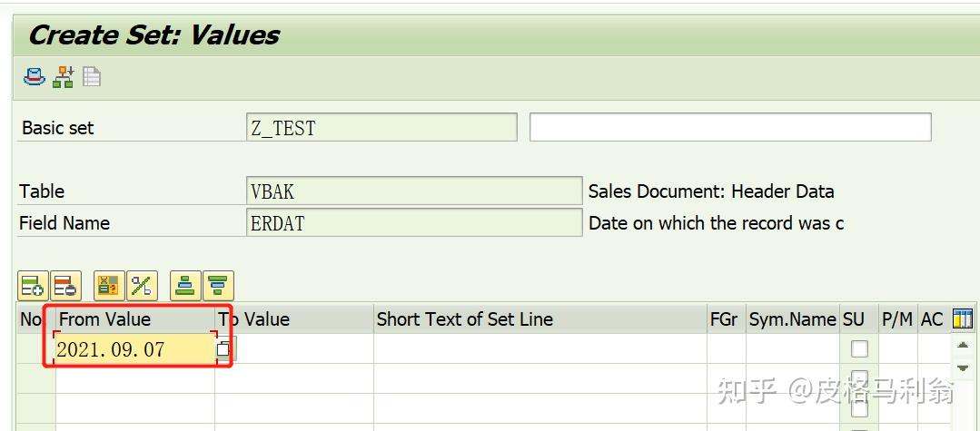The height and width of the screenshot is (431, 980).
Task: Click the Basic set description field
Action: 729,127
